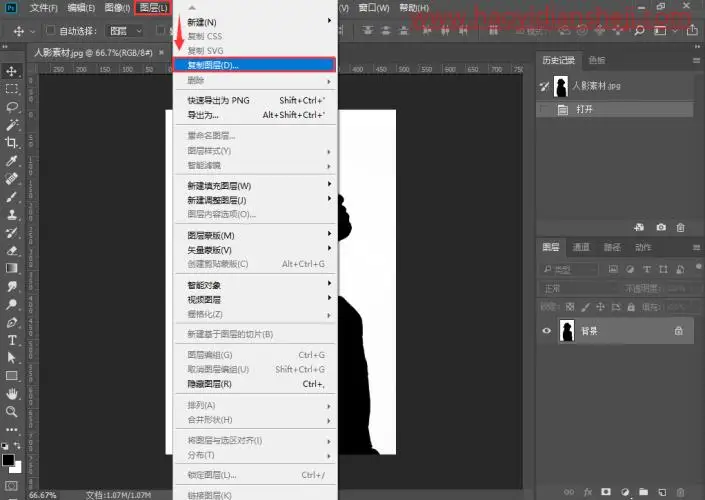Select the Hand tool

coord(12,394)
